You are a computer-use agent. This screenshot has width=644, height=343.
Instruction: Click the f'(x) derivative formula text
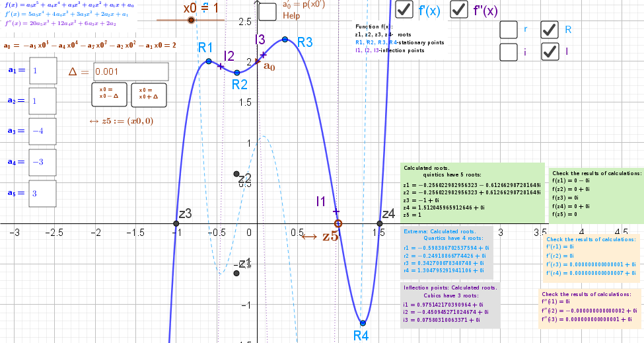pos(66,15)
